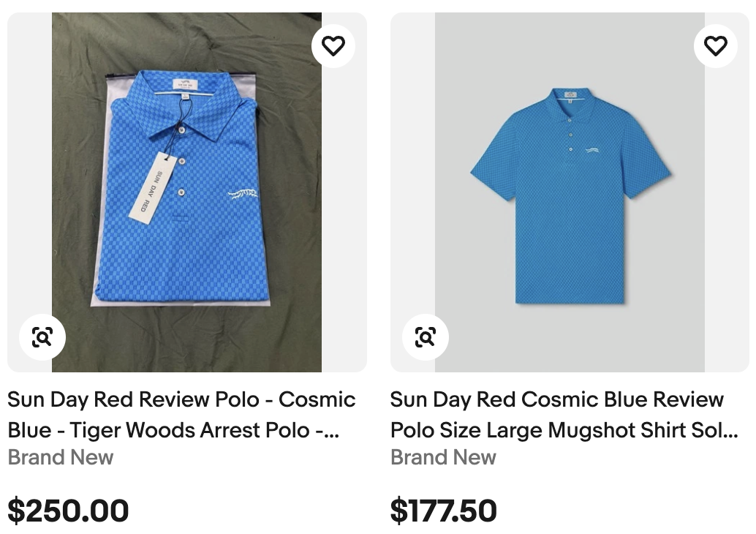This screenshot has width=756, height=534.
Task: Click the lens icon on the right product image
Action: click(x=425, y=337)
